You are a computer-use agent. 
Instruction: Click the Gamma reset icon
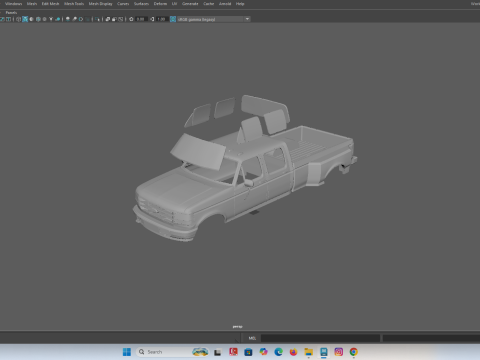(152, 19)
